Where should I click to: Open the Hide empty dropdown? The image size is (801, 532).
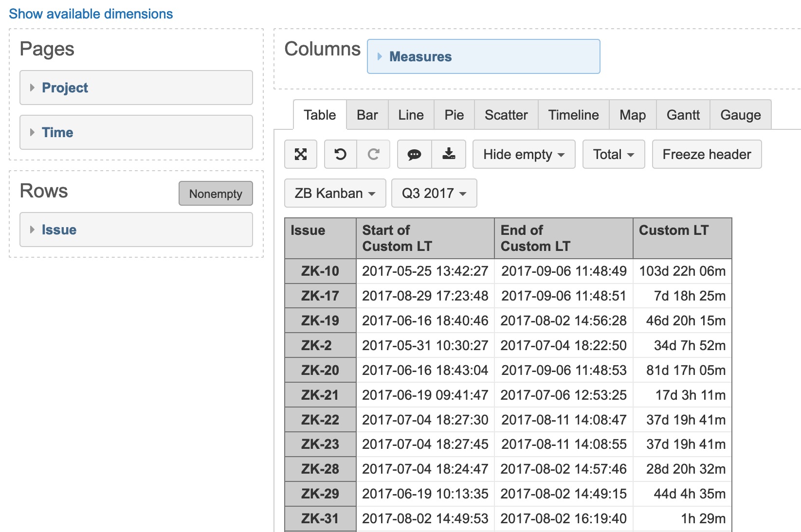pos(524,154)
